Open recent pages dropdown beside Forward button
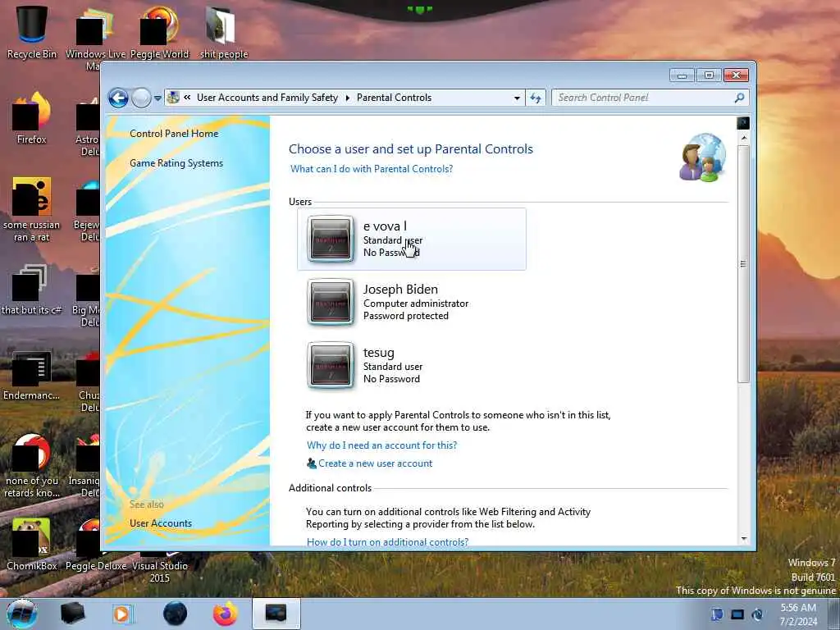 [x=157, y=98]
